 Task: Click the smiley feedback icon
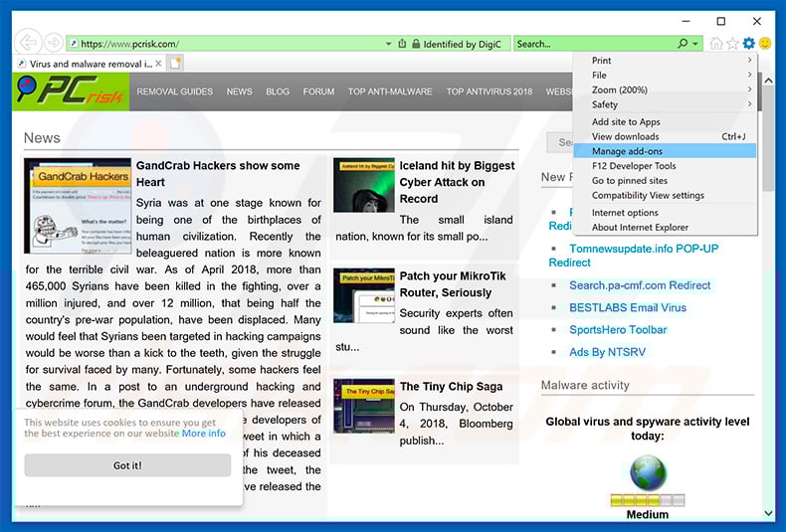point(765,44)
